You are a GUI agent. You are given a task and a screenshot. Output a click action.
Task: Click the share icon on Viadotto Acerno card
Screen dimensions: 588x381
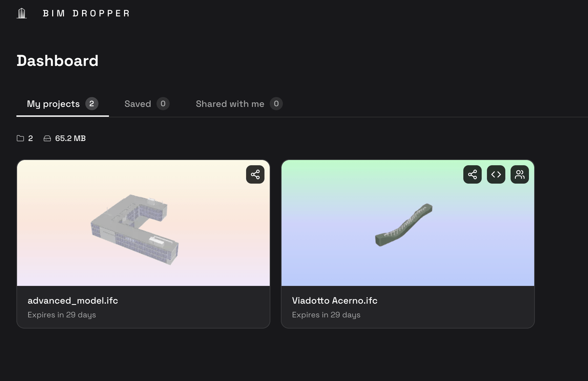click(x=472, y=174)
